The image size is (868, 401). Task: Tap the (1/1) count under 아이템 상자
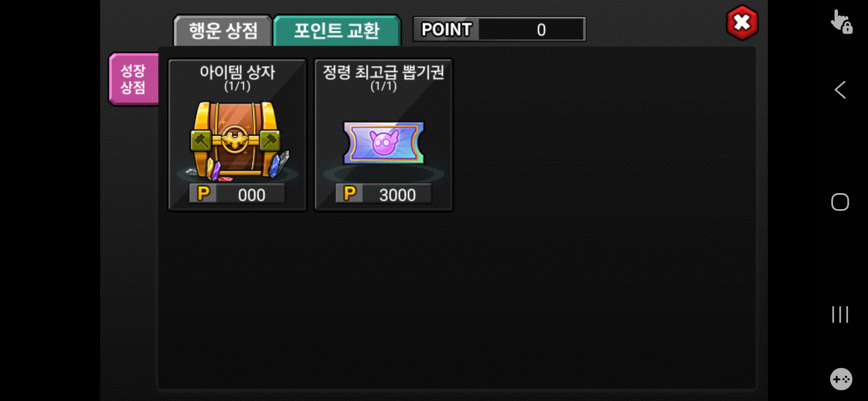(x=237, y=86)
